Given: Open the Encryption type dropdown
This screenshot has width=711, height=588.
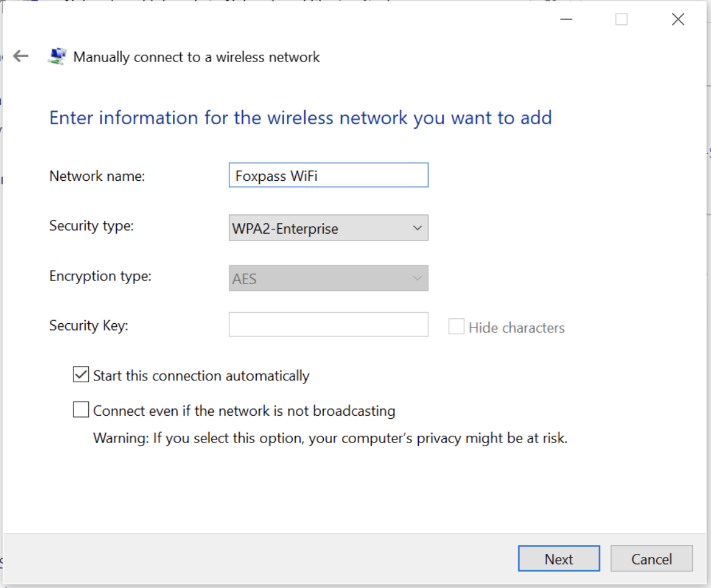Looking at the screenshot, I should pyautogui.click(x=328, y=278).
